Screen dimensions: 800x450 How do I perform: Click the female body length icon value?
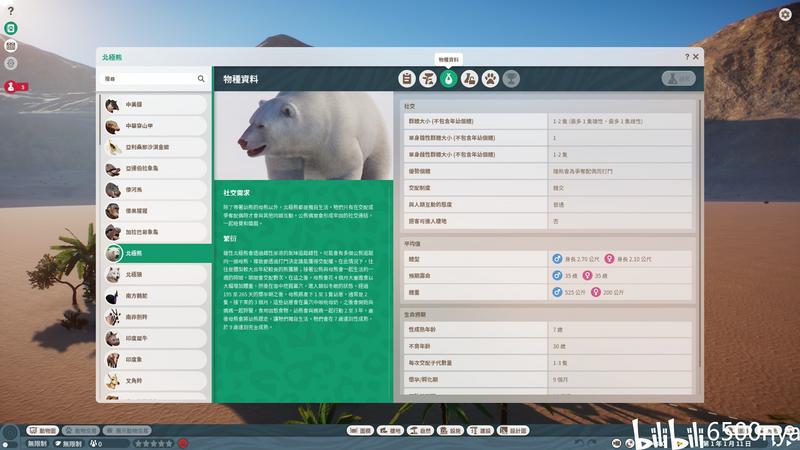[x=628, y=259]
